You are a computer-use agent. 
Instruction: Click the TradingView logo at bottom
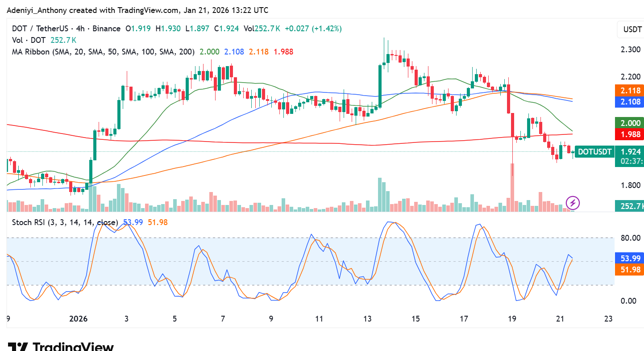(x=61, y=347)
